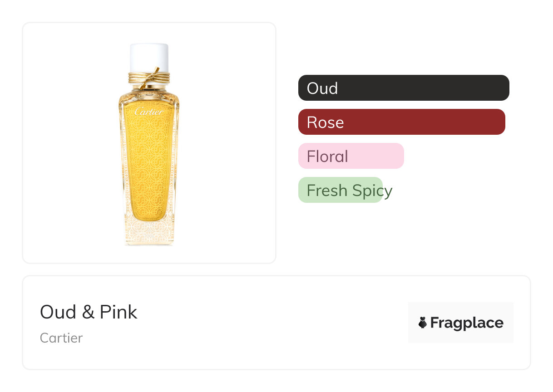Image resolution: width=553 pixels, height=392 pixels.
Task: Click the patterned clear base of bottle
Action: pos(149,230)
